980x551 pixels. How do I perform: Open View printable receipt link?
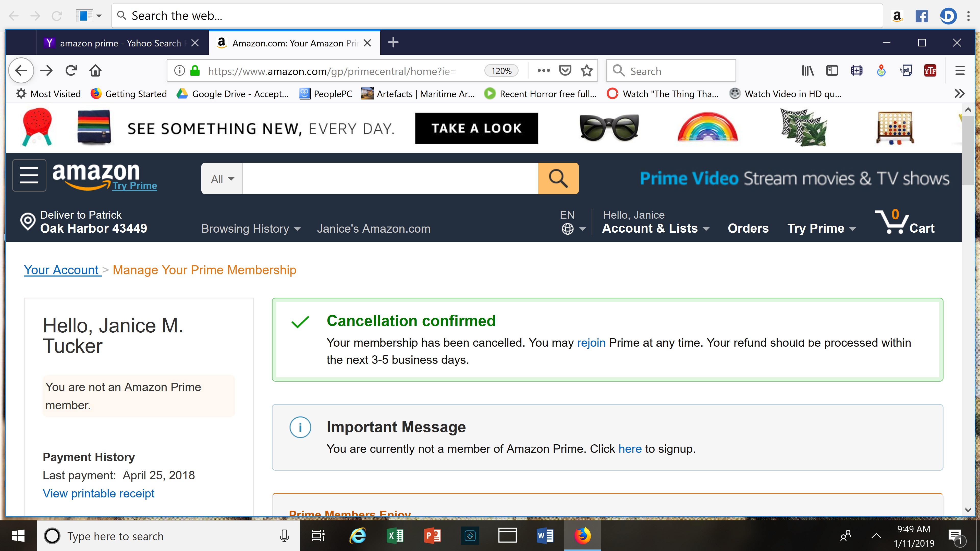98,493
